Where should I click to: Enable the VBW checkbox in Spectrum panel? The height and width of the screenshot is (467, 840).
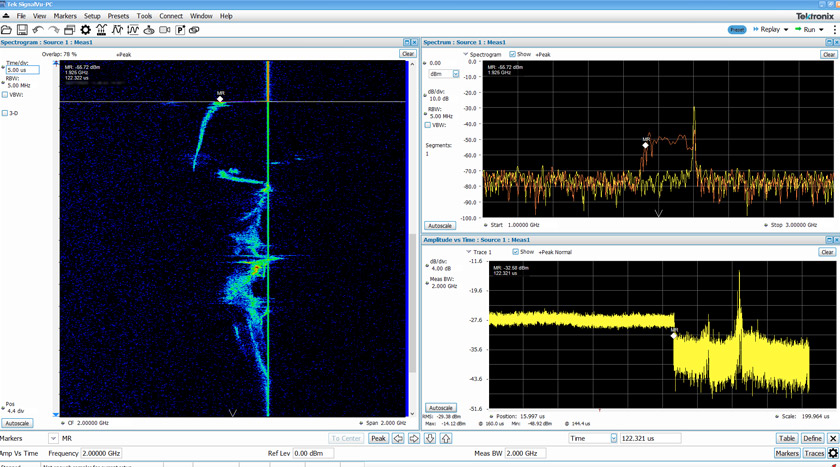429,125
